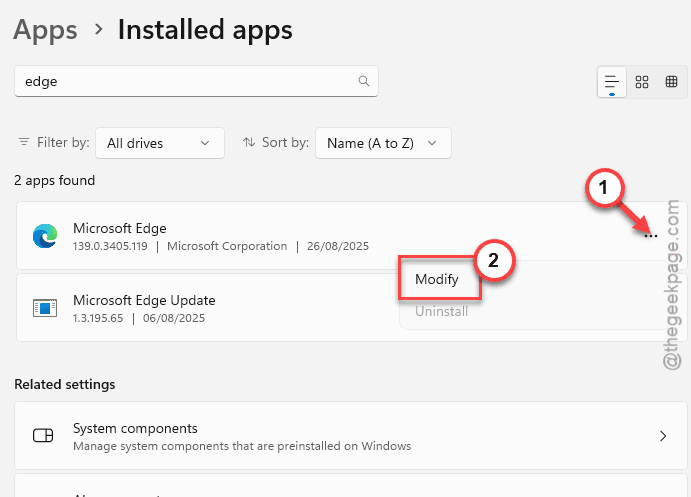Open the All drives filter dropdown

pos(160,143)
